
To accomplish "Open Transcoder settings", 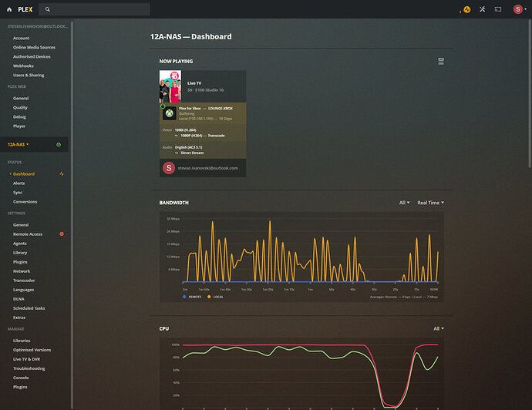I will tap(24, 281).
